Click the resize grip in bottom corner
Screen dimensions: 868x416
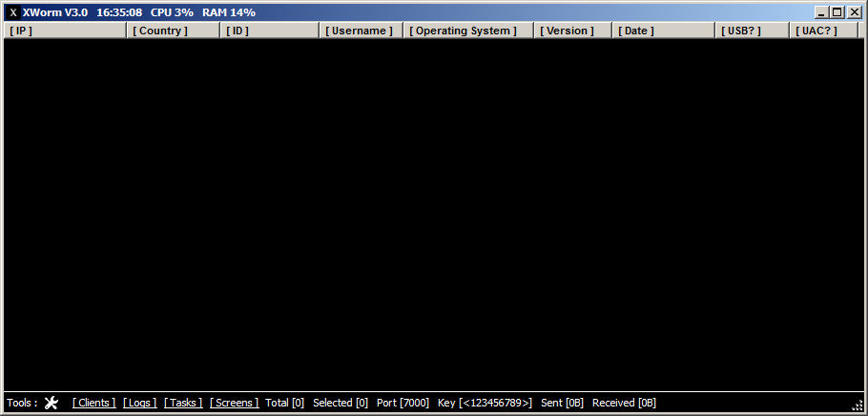click(857, 406)
